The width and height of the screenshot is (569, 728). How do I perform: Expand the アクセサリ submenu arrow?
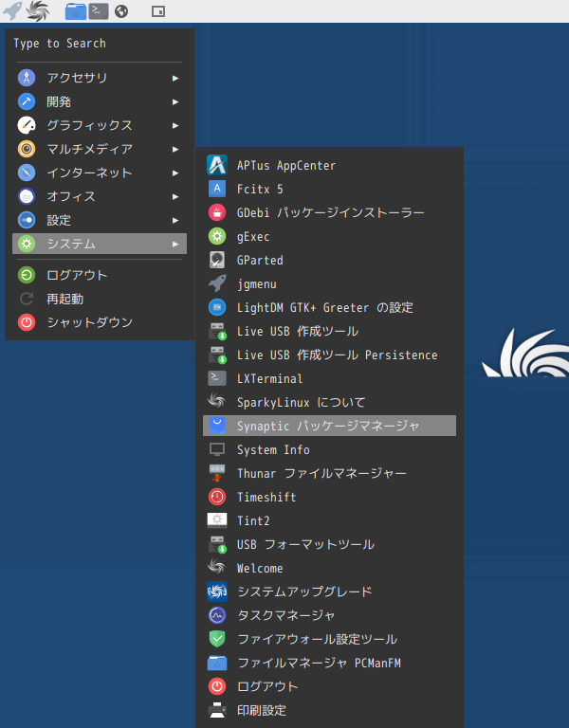coord(175,78)
